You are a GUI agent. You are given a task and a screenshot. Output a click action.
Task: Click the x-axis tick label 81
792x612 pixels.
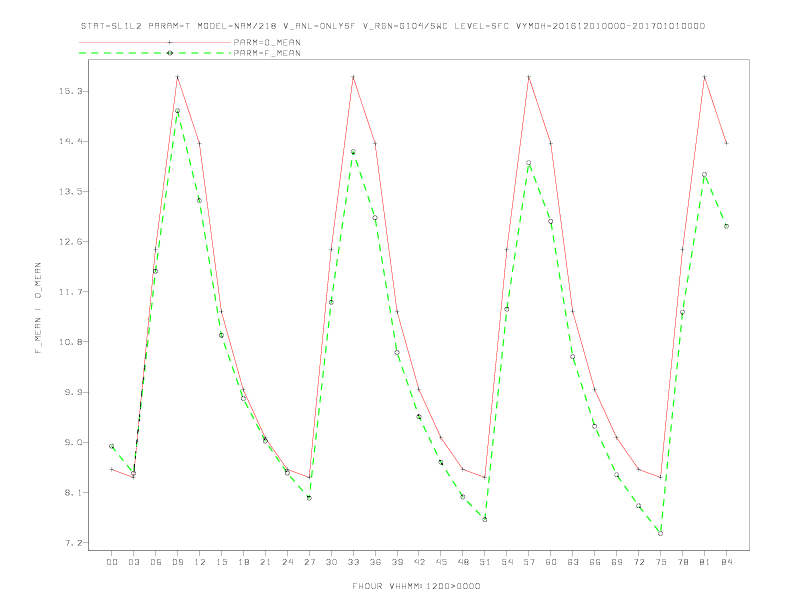[705, 562]
